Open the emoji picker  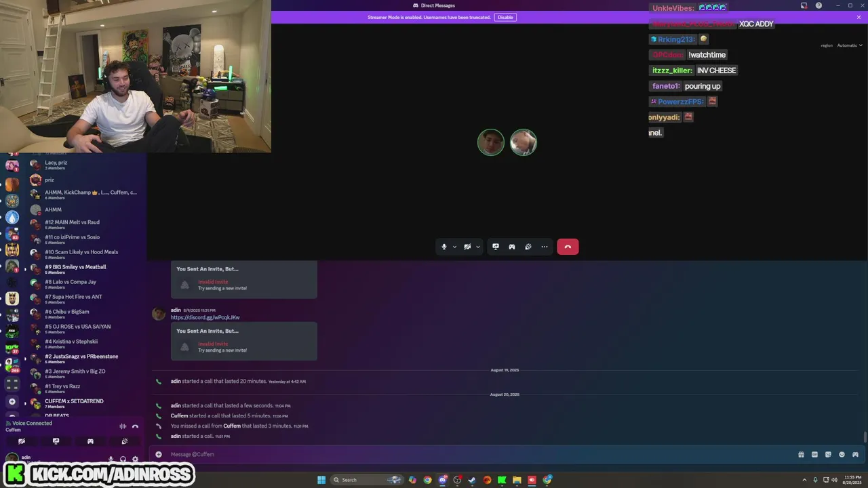click(842, 454)
